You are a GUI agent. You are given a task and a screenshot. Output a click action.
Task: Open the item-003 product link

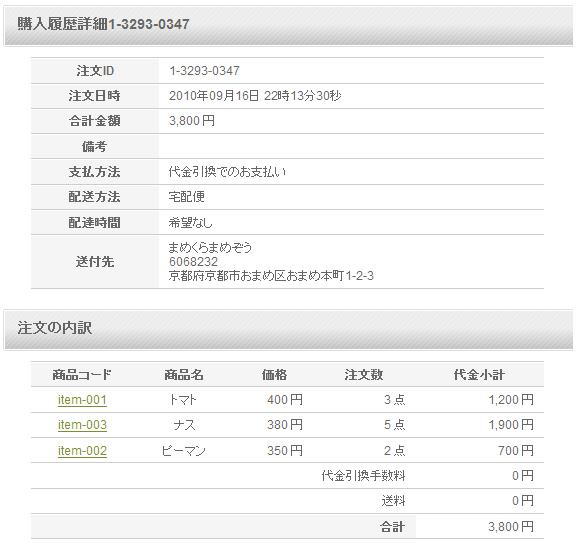[x=82, y=425]
